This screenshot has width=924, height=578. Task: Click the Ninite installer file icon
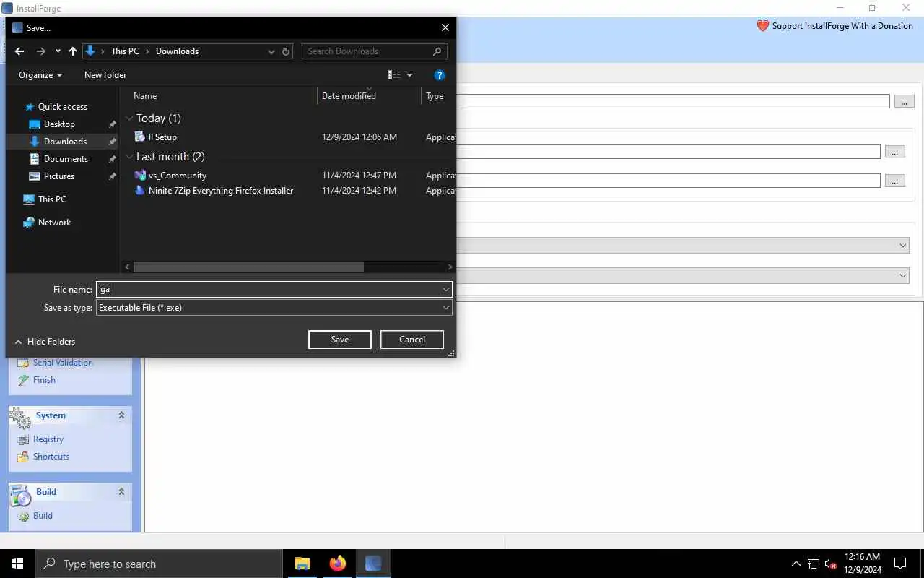coord(140,191)
